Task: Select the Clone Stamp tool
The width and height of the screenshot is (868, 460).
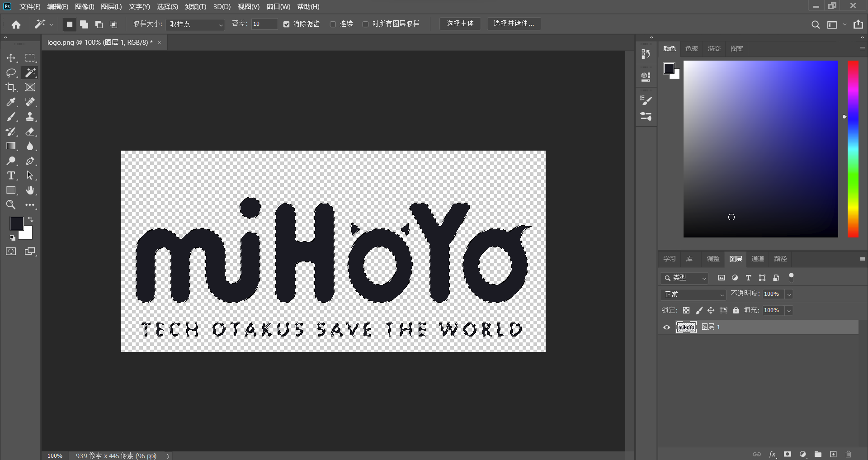Action: pyautogui.click(x=30, y=117)
